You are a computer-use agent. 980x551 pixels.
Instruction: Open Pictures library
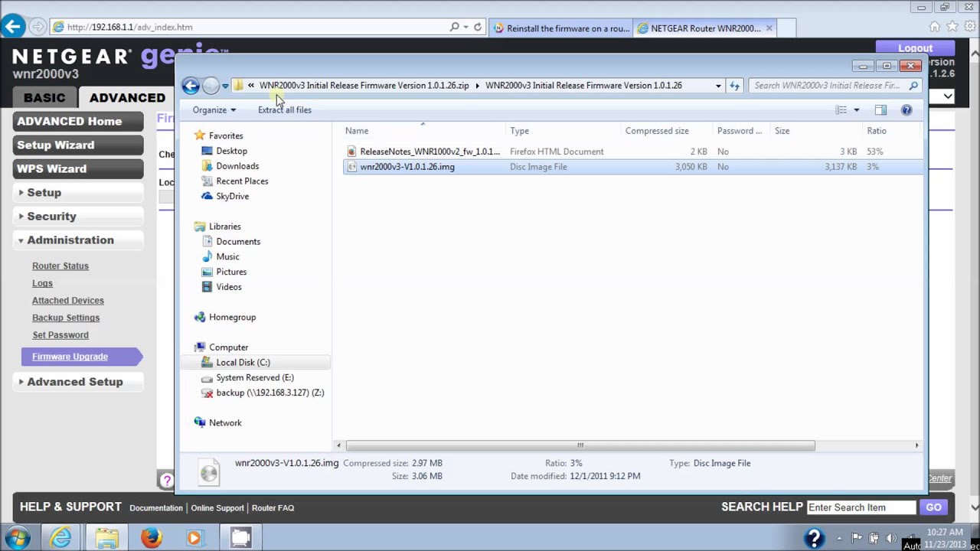(231, 272)
